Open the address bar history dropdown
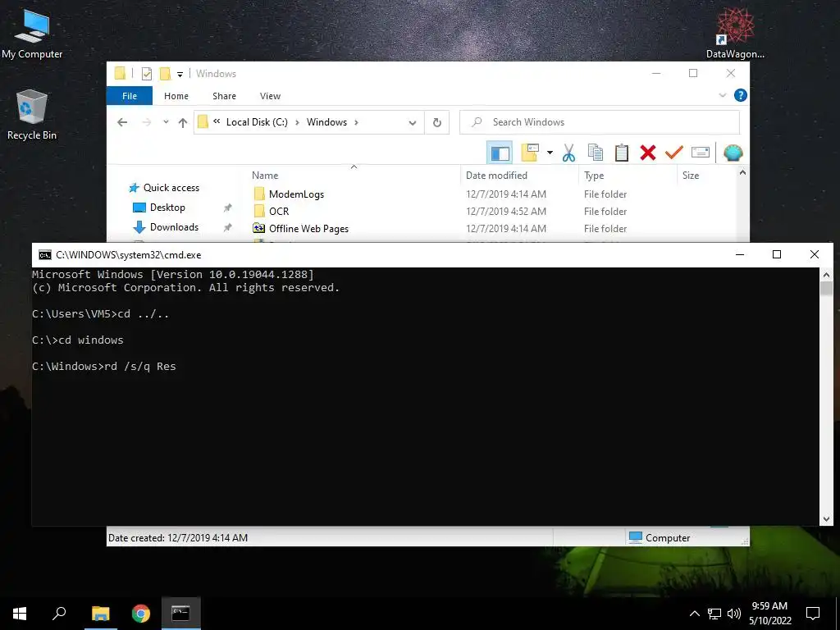This screenshot has height=630, width=840. [x=413, y=123]
